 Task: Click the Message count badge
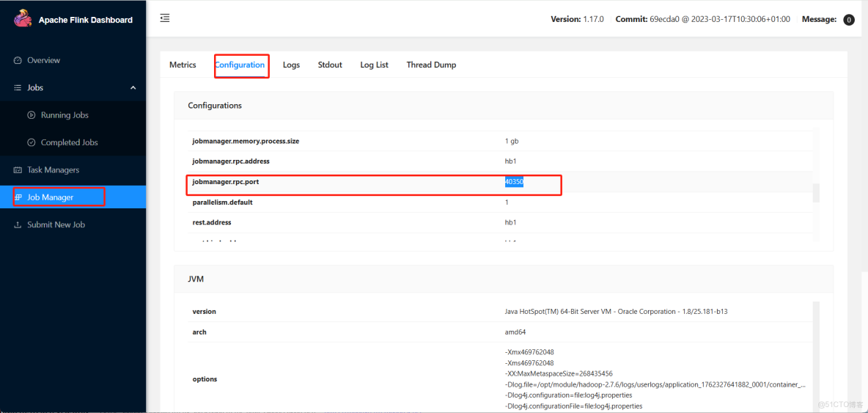tap(849, 20)
